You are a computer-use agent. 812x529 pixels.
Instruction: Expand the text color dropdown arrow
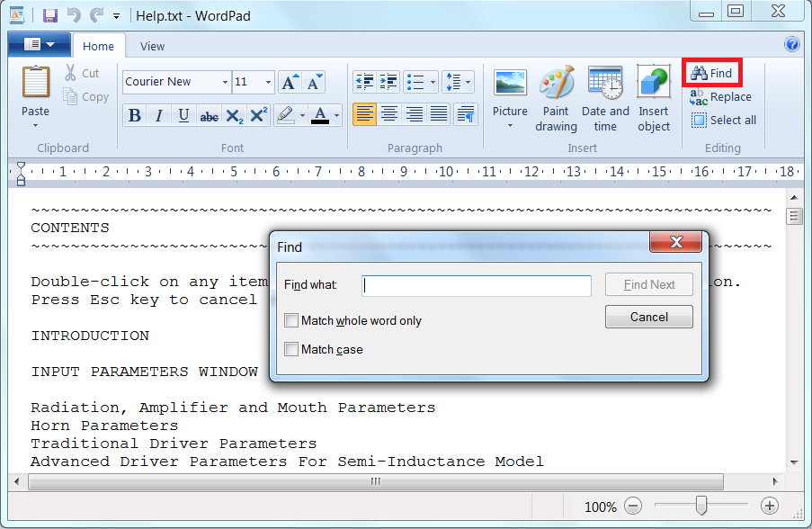[336, 115]
